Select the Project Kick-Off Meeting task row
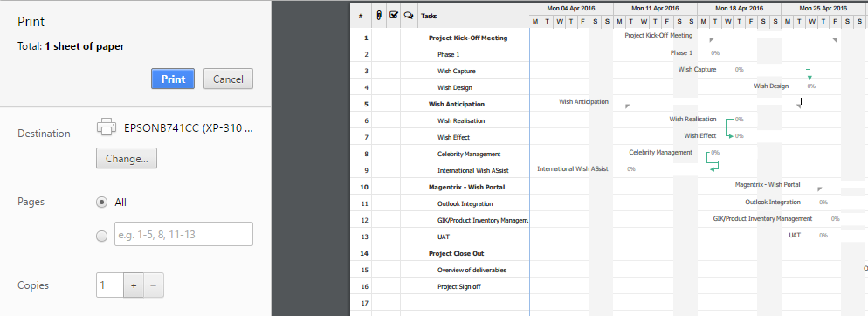868x316 pixels. [x=440, y=38]
